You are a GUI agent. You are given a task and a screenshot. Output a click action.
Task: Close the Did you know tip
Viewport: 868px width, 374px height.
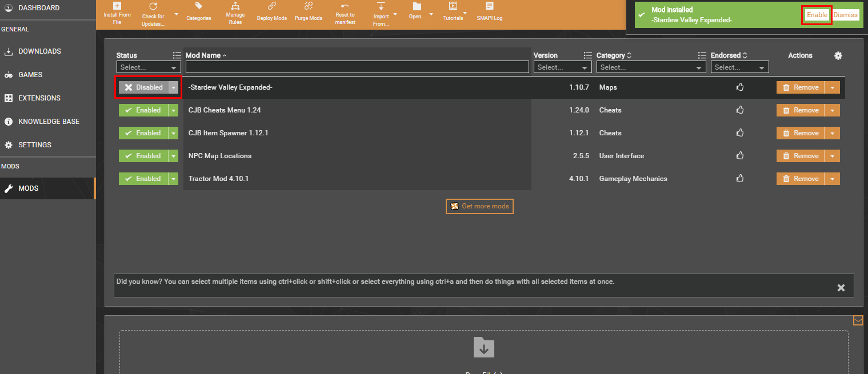[x=841, y=288]
